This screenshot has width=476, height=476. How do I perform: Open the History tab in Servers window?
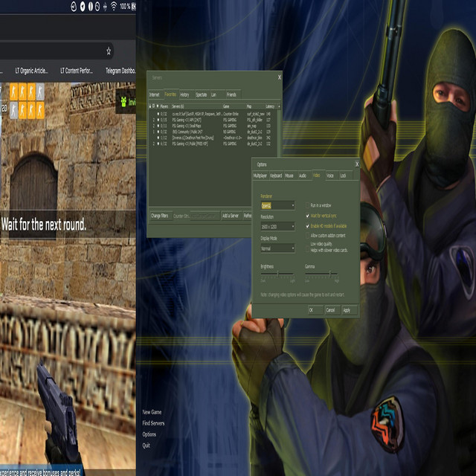[x=184, y=94]
